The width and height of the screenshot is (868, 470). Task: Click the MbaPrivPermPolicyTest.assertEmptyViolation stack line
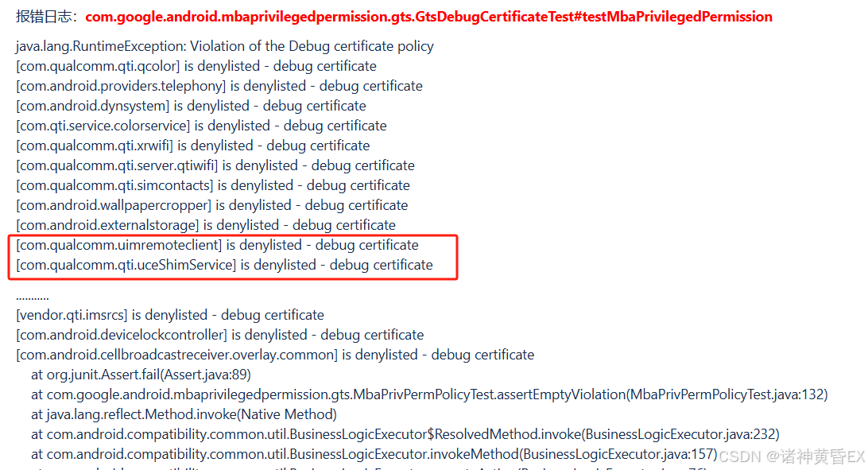429,395
